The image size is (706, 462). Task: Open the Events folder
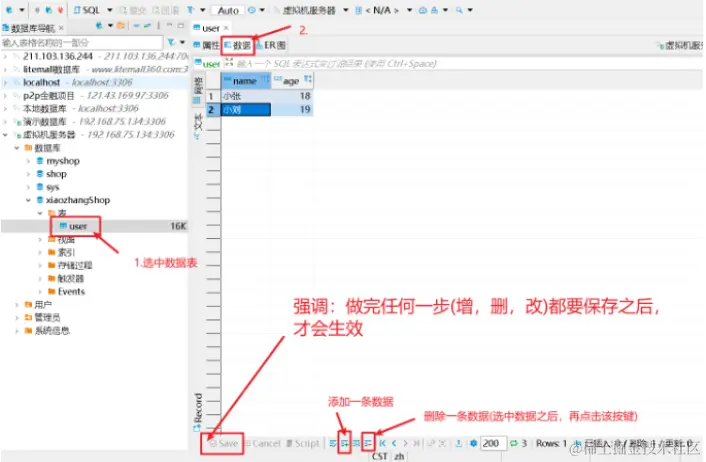tap(67, 291)
